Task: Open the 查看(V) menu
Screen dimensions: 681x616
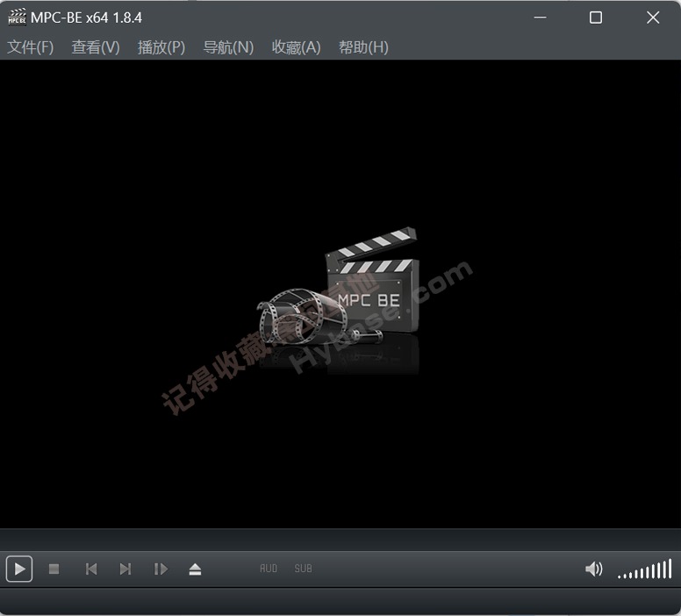Action: tap(96, 47)
